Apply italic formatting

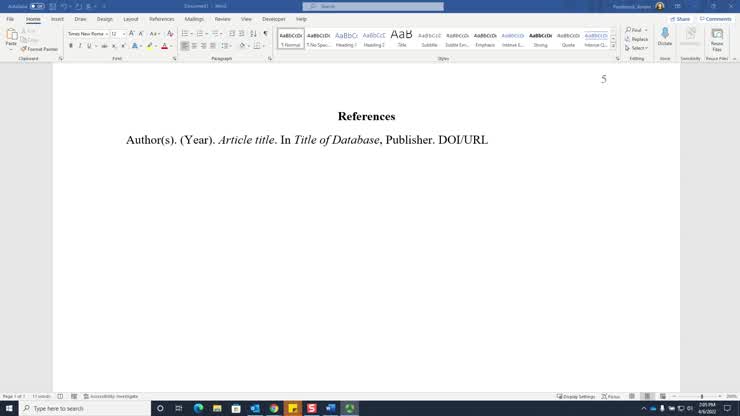coord(80,46)
